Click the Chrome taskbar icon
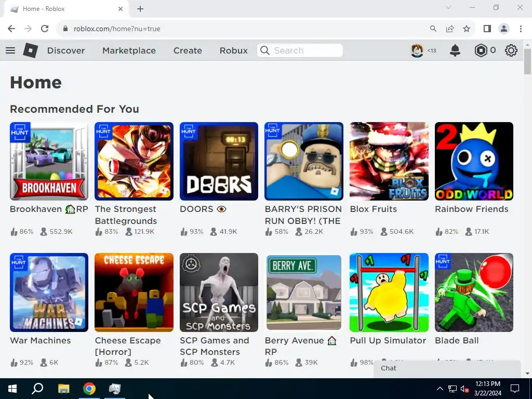532x399 pixels. (89, 389)
